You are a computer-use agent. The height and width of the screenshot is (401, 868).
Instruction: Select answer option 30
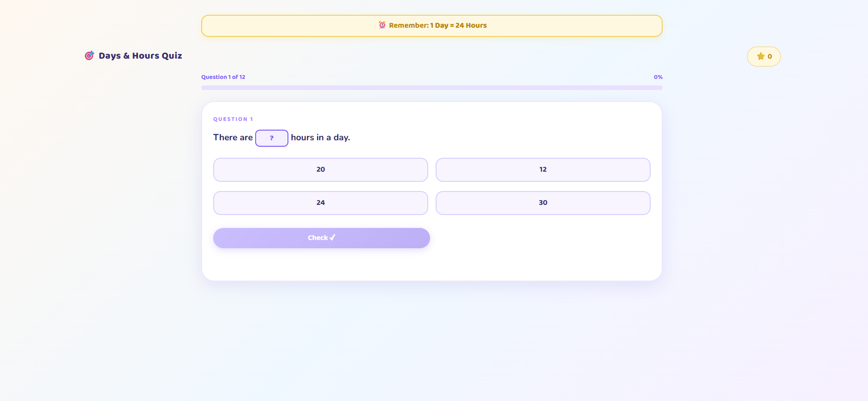[x=543, y=203]
